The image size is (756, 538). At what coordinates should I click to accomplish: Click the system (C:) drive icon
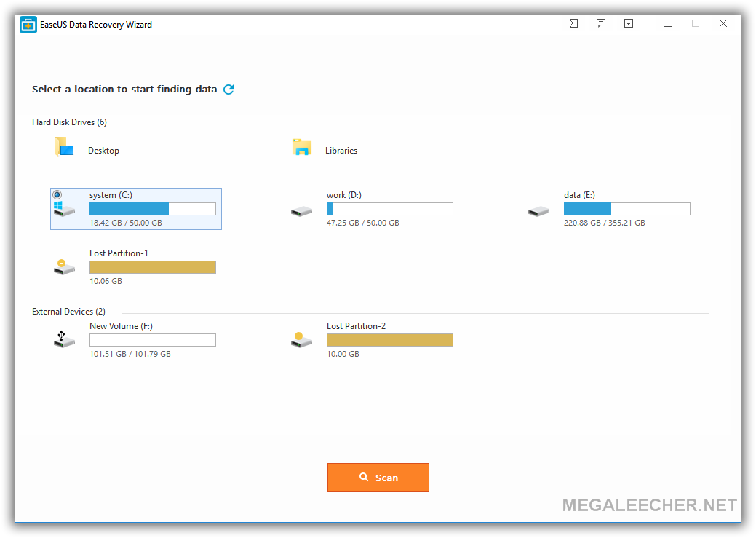click(x=64, y=208)
